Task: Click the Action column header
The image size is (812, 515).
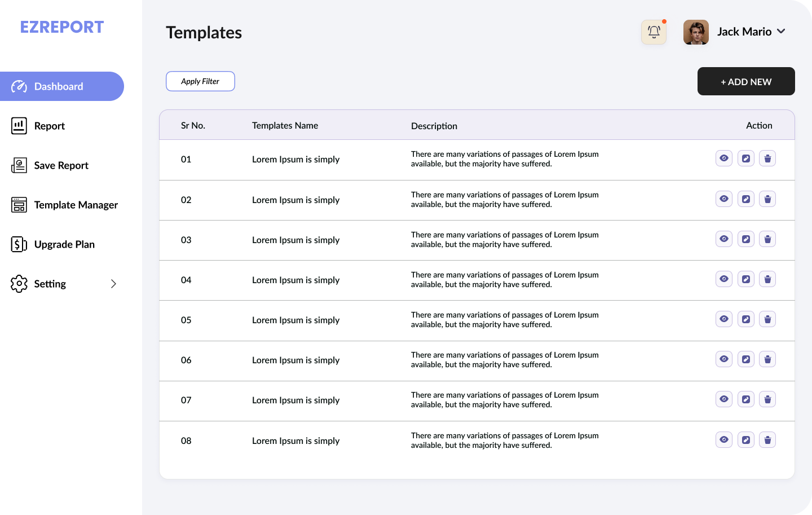Action: pyautogui.click(x=759, y=125)
